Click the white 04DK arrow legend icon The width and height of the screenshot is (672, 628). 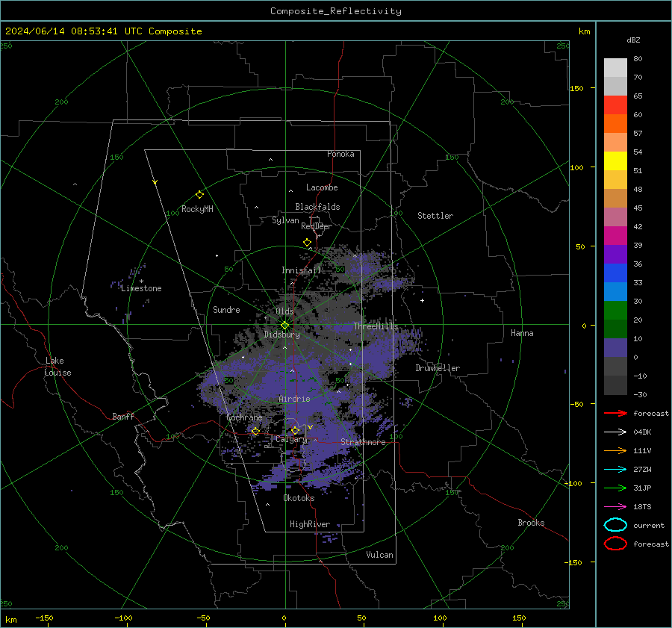[615, 432]
